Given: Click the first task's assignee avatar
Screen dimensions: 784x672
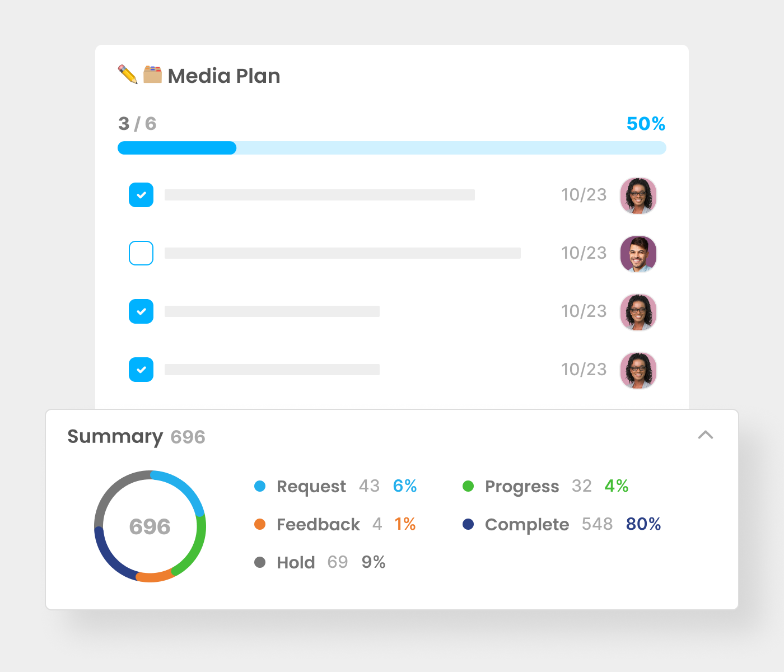Looking at the screenshot, I should click(638, 195).
